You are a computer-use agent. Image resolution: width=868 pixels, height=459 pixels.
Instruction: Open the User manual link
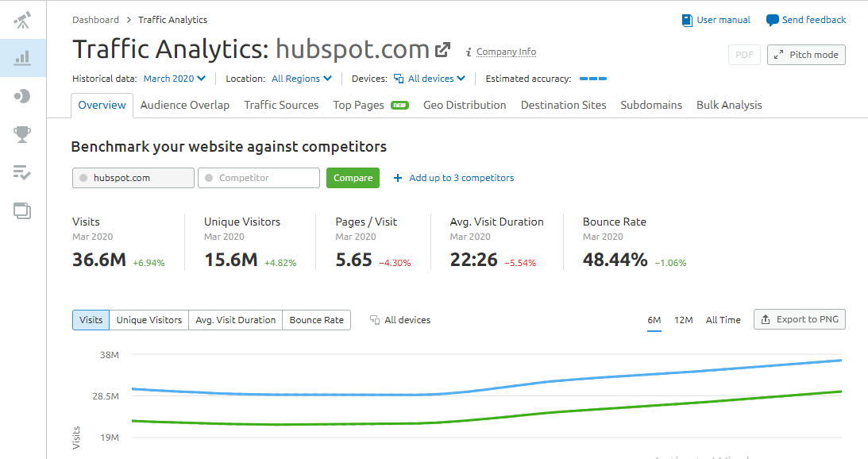[723, 20]
